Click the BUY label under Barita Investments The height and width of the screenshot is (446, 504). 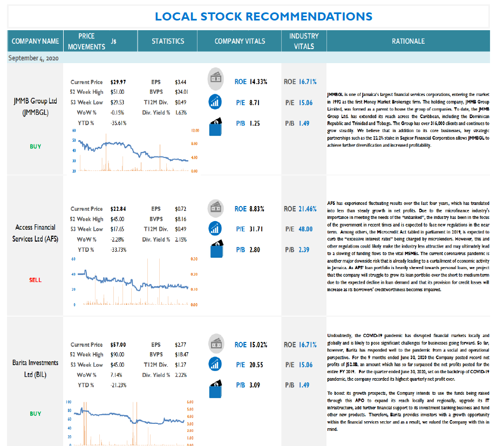click(36, 414)
